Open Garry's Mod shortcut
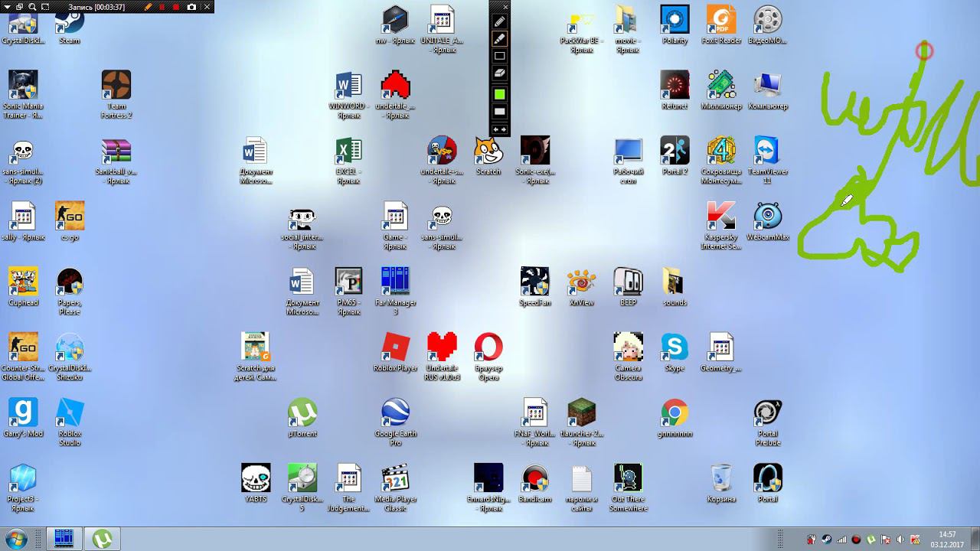Screen dimensions: 980x551 pyautogui.click(x=23, y=418)
